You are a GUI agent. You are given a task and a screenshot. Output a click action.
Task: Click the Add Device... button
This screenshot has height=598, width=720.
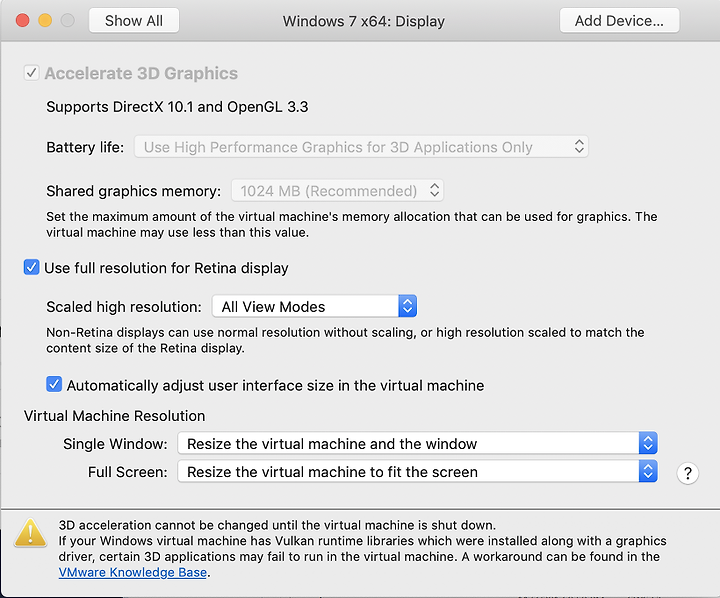point(619,21)
